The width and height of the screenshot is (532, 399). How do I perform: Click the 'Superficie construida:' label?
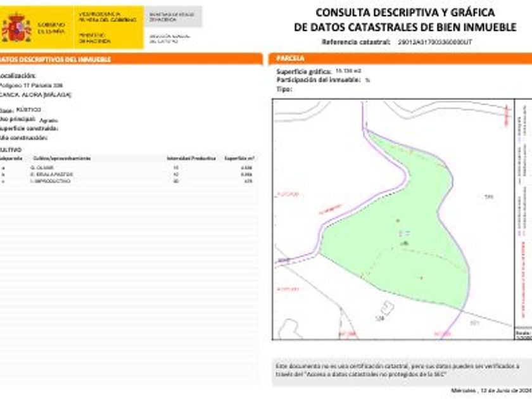tap(29, 129)
